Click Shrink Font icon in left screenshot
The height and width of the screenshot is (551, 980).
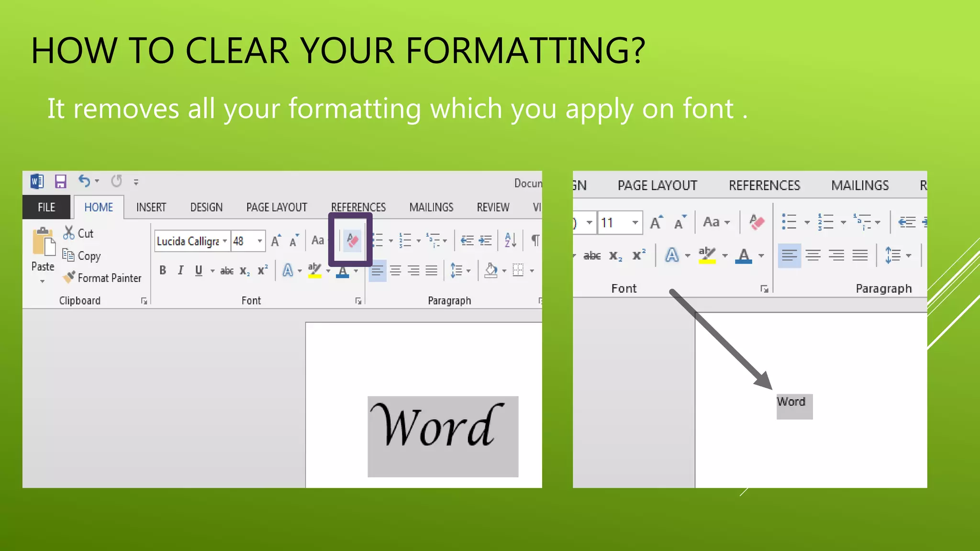[x=294, y=241]
